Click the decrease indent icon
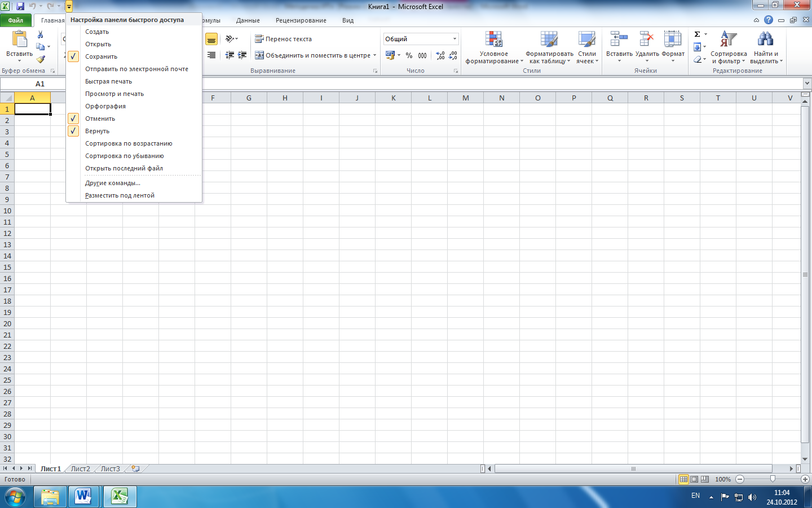812x508 pixels. [230, 55]
